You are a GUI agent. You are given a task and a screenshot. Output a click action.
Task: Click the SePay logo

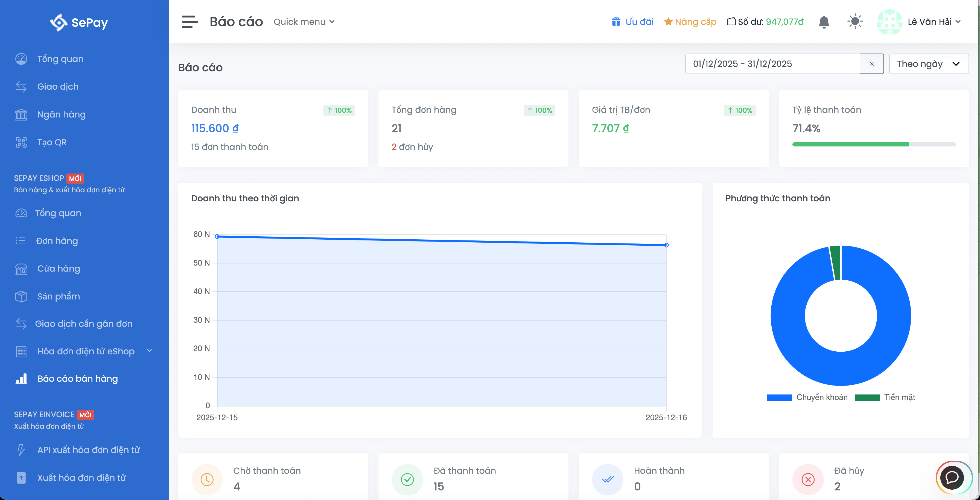79,22
